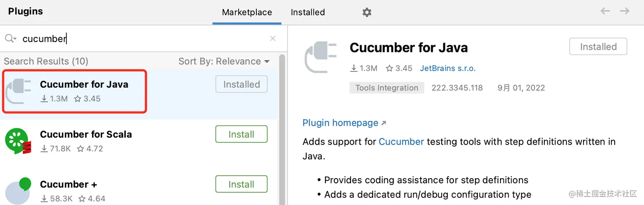The width and height of the screenshot is (644, 205).
Task: Click the large plug icon in details pane
Action: pyautogui.click(x=321, y=57)
